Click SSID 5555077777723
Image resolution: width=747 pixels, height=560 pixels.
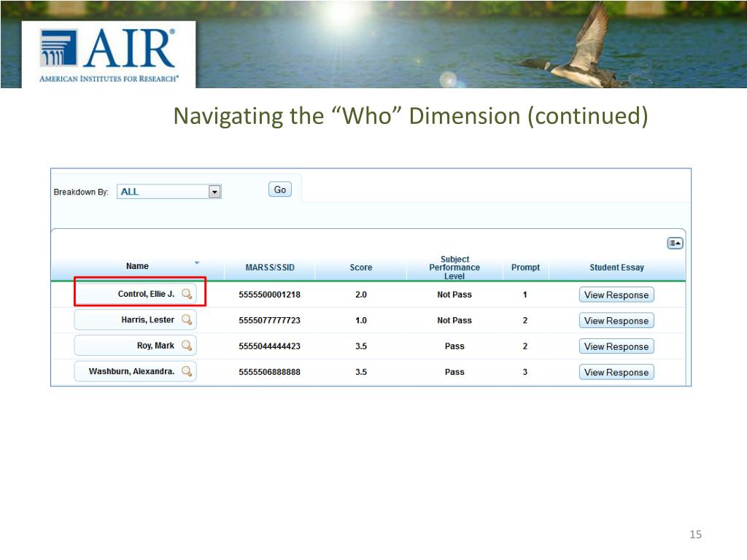[270, 320]
